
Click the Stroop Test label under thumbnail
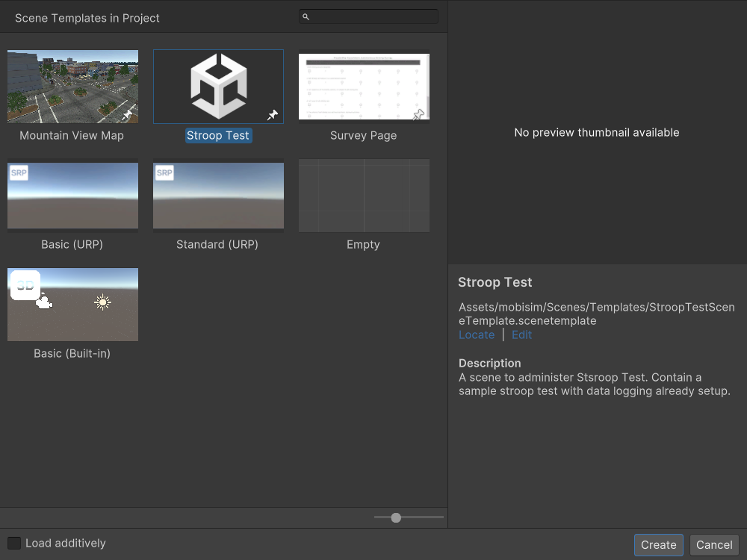[x=218, y=136]
